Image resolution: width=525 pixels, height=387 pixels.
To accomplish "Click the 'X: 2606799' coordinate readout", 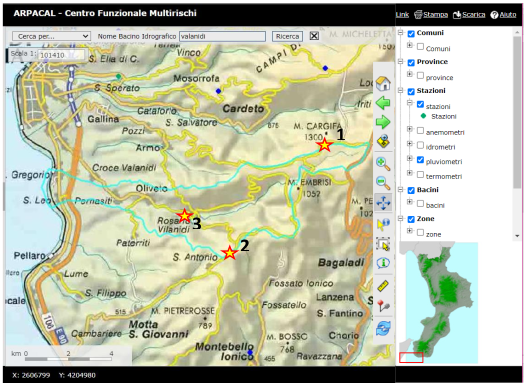I will pyautogui.click(x=31, y=375).
